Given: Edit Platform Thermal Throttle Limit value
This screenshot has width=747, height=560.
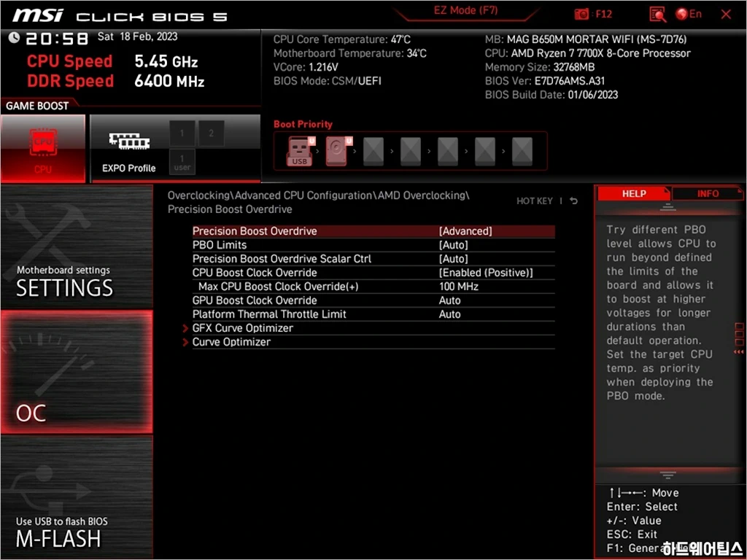Looking at the screenshot, I should click(x=373, y=314).
